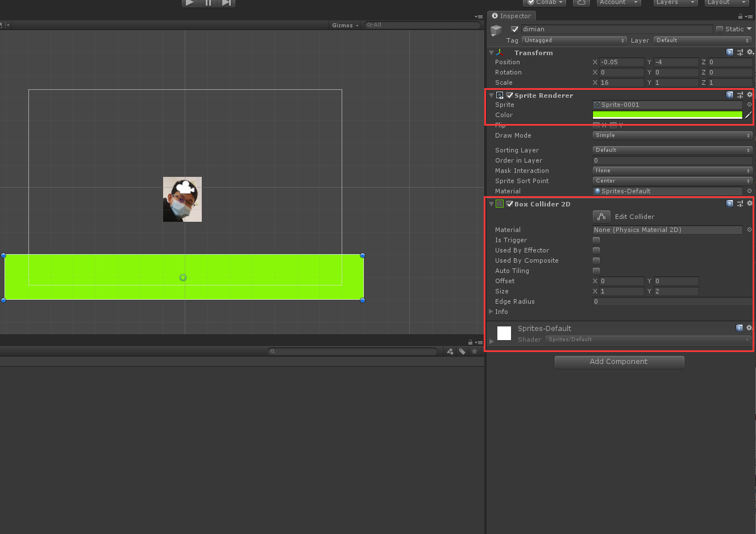Screen dimensions: 756x534
Task: Collapse the Box Collider 2D foldout arrow
Action: [491, 204]
